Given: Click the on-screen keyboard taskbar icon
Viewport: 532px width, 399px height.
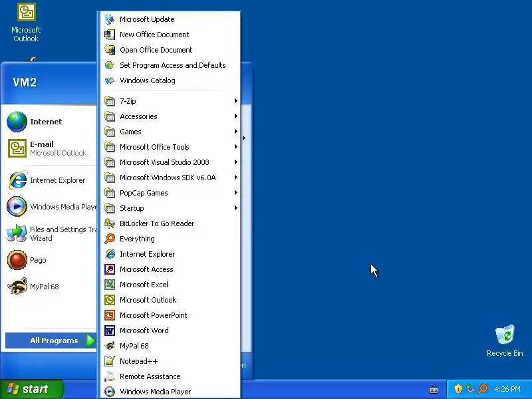Looking at the screenshot, I should tap(434, 389).
